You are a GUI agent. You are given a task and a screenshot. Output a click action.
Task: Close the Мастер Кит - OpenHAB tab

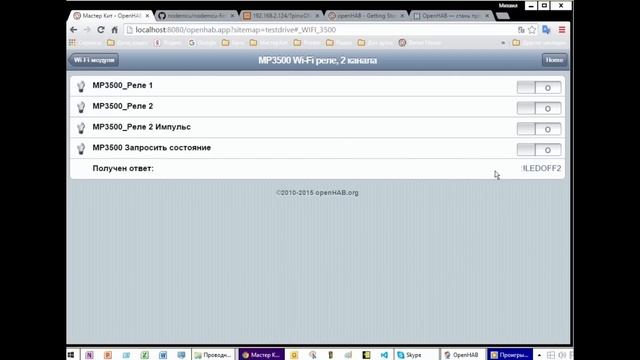tap(147, 16)
